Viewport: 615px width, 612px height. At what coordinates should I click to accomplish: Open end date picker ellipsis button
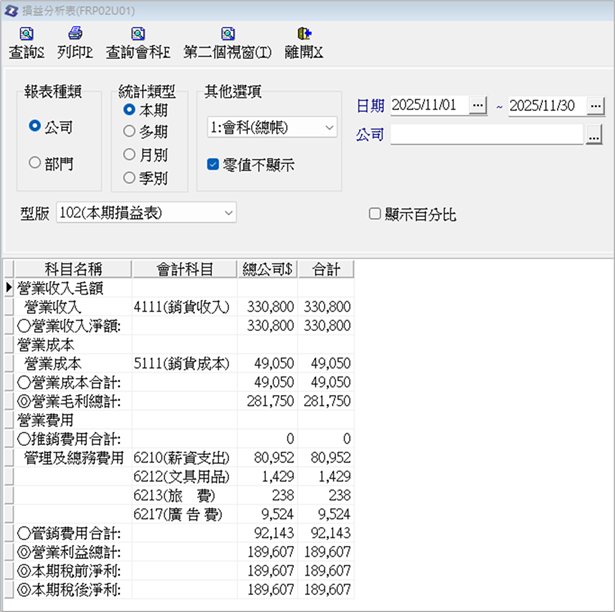[x=596, y=105]
